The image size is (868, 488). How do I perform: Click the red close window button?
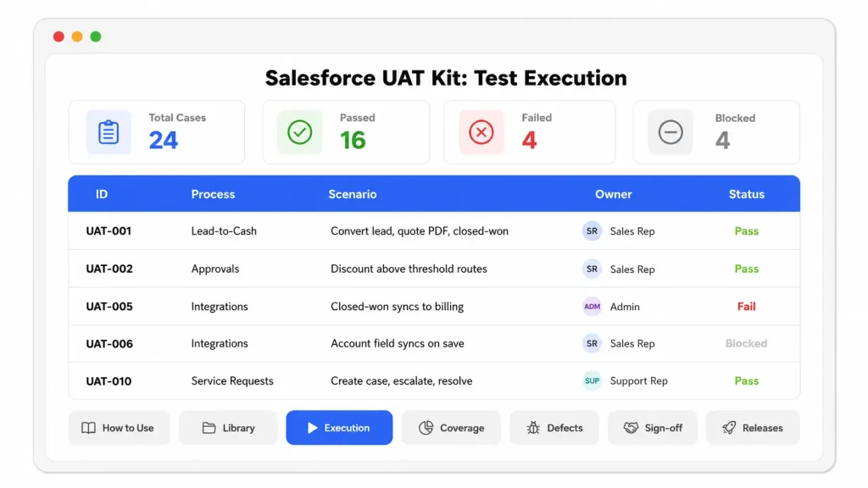click(58, 36)
